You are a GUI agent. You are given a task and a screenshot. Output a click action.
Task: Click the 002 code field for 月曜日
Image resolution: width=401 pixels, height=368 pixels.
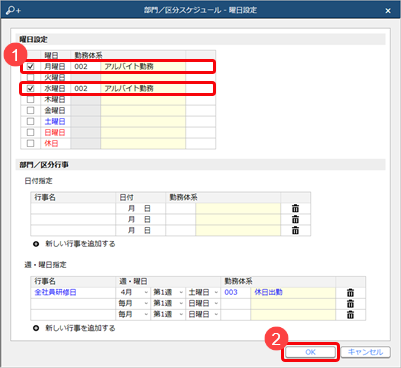coord(86,66)
